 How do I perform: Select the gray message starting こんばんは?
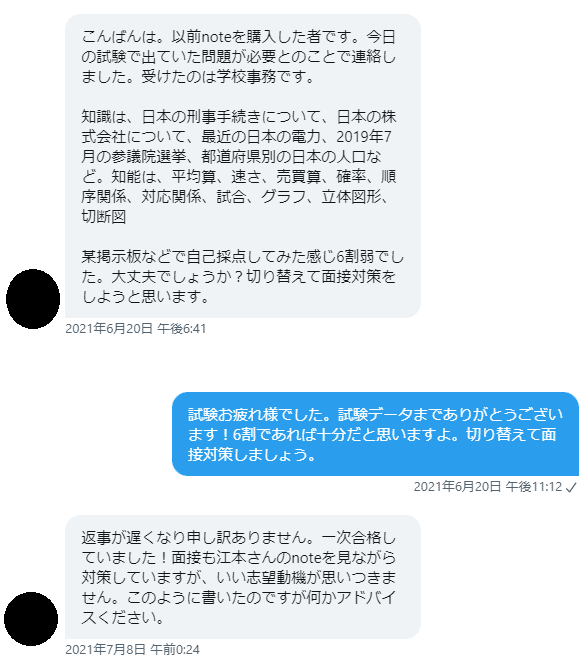coord(243,166)
